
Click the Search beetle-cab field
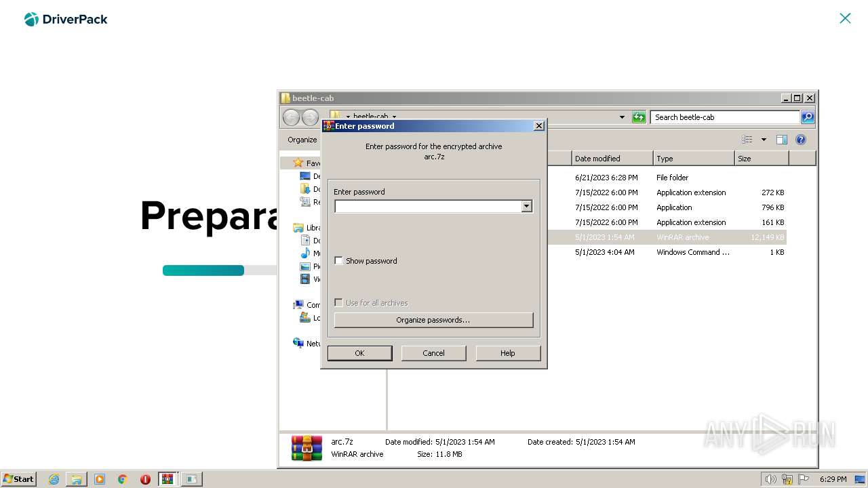[725, 117]
